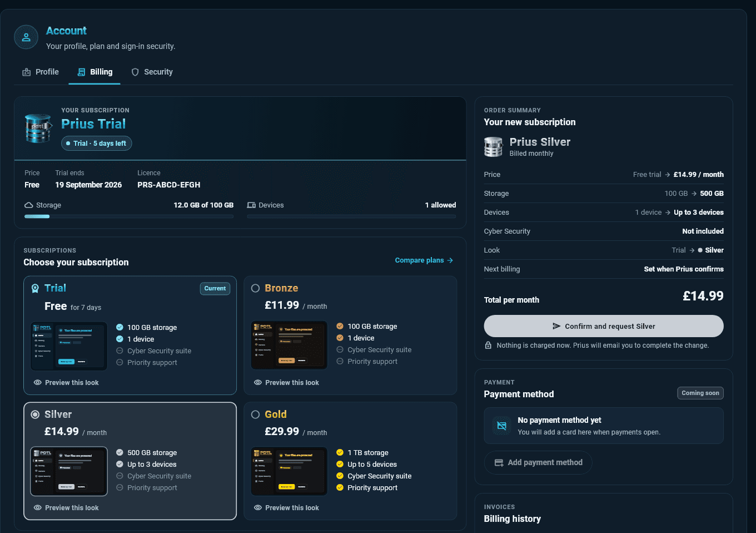Click the Billing tab receipt icon

[x=81, y=72]
